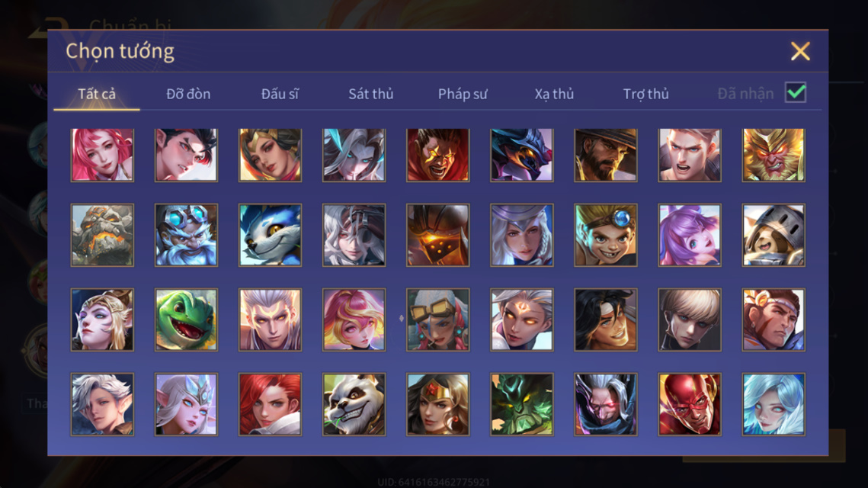Select the Wonder Woman hero portrait

[438, 404]
